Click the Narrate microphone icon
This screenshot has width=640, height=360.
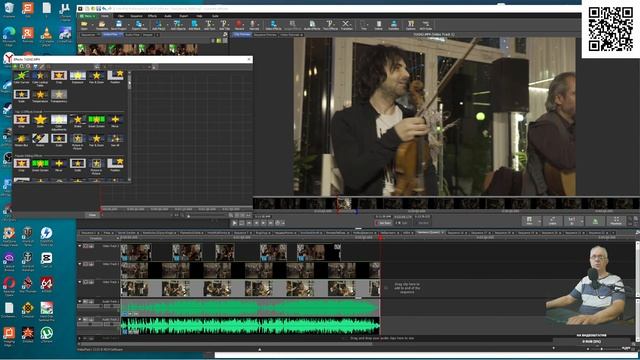[x=253, y=24]
